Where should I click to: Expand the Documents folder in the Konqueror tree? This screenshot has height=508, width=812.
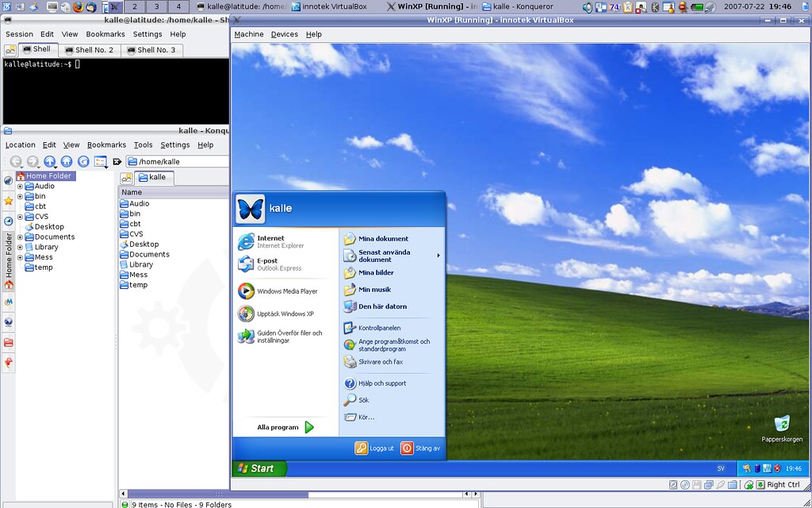coord(20,237)
